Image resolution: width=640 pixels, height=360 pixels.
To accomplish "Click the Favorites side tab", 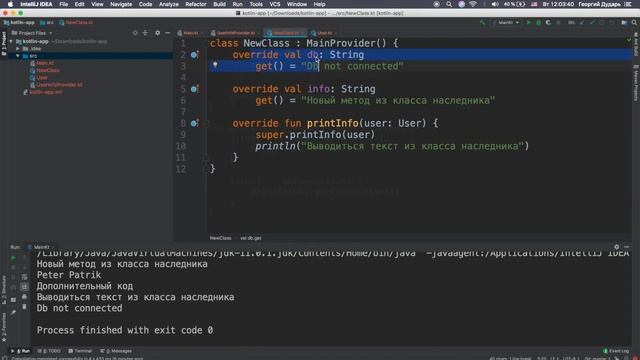I will click(4, 327).
